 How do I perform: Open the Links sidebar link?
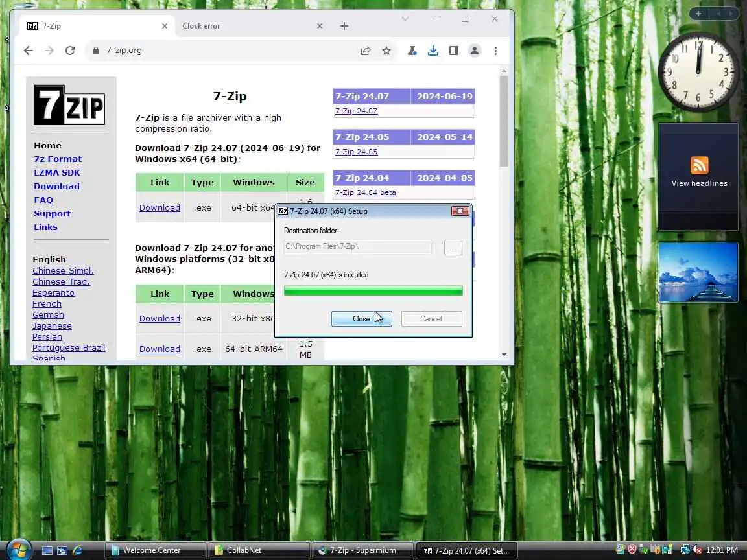46,227
